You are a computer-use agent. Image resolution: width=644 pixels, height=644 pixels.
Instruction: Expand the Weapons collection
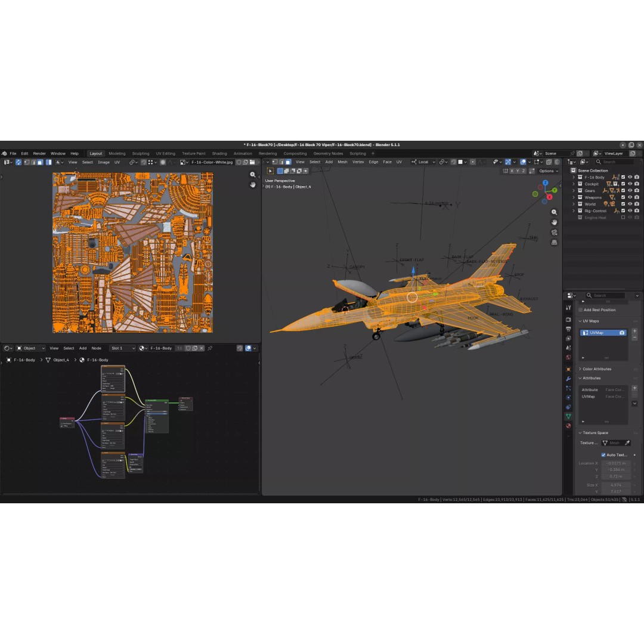pyautogui.click(x=574, y=197)
